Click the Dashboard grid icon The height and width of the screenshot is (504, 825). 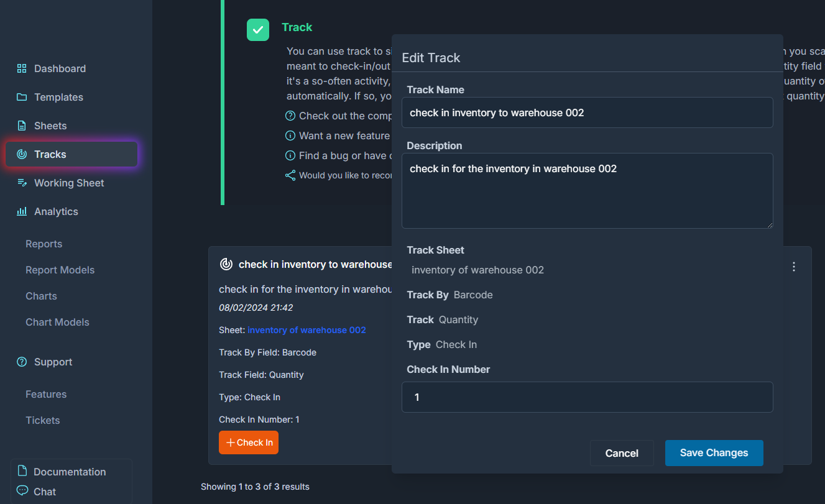tap(22, 68)
